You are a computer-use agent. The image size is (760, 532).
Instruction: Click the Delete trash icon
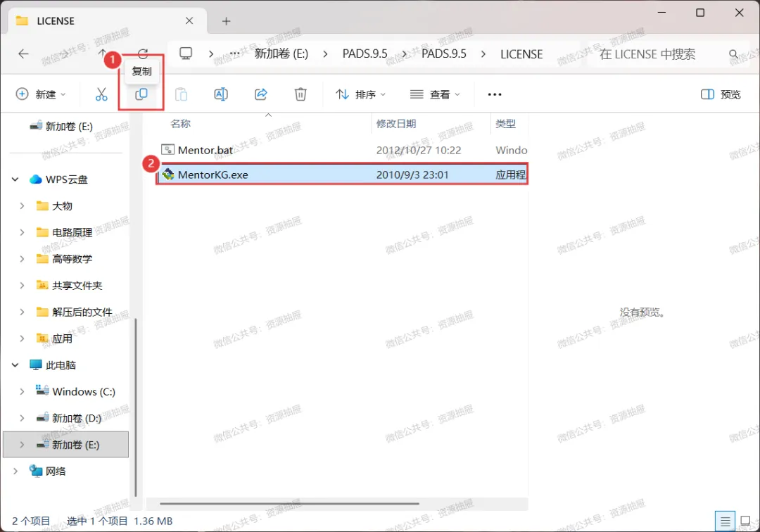pos(300,94)
